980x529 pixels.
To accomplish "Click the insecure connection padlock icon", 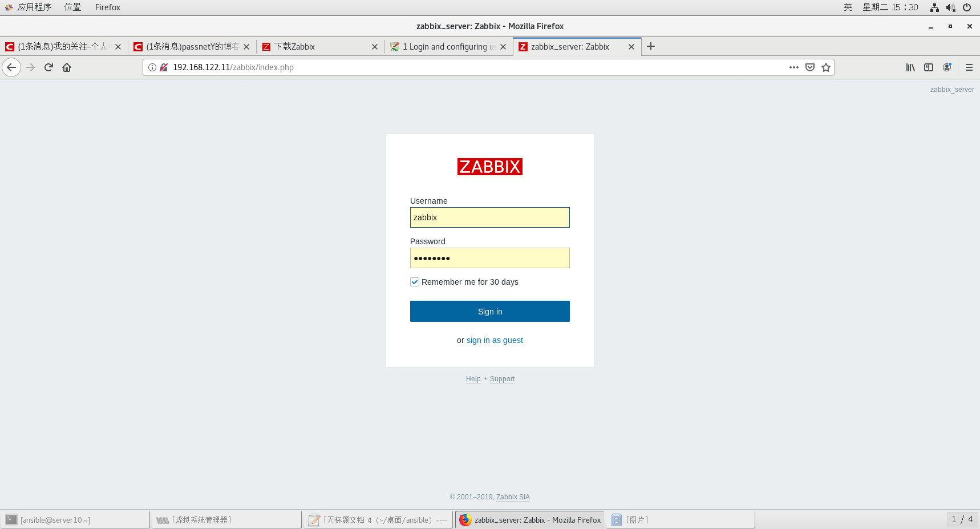I will [164, 67].
